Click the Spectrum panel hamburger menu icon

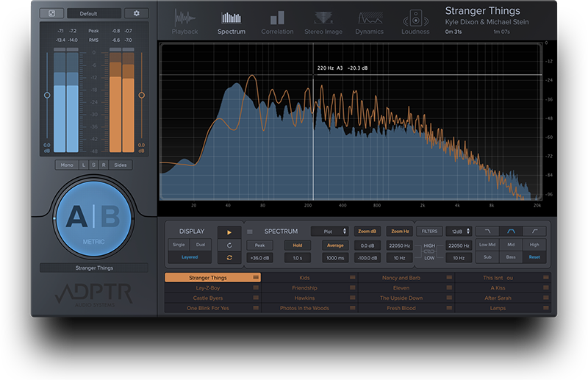pos(249,232)
